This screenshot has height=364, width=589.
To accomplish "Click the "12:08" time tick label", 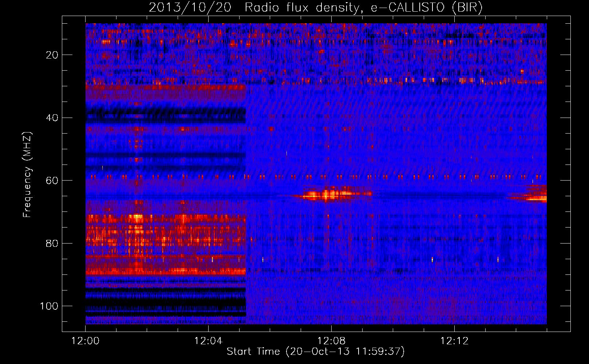I will tap(331, 341).
